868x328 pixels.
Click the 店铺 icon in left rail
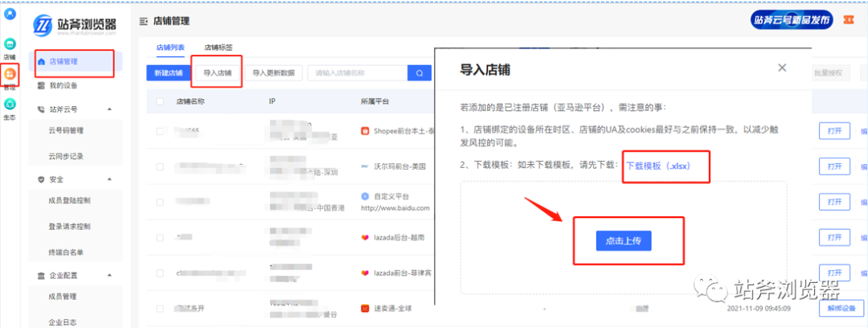click(x=10, y=44)
